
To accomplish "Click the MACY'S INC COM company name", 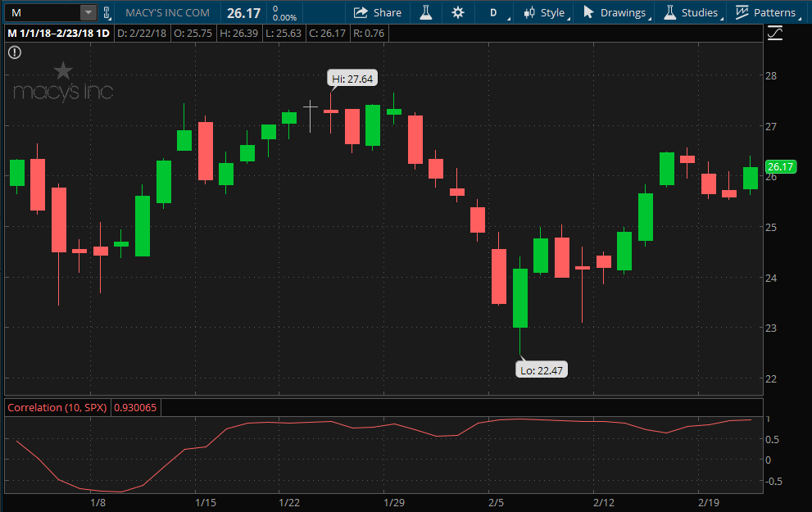I will tap(167, 12).
